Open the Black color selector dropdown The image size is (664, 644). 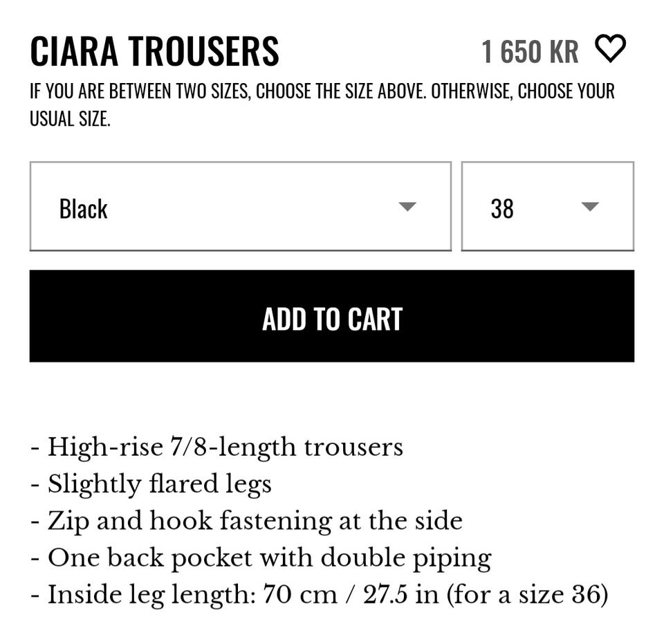tap(240, 207)
